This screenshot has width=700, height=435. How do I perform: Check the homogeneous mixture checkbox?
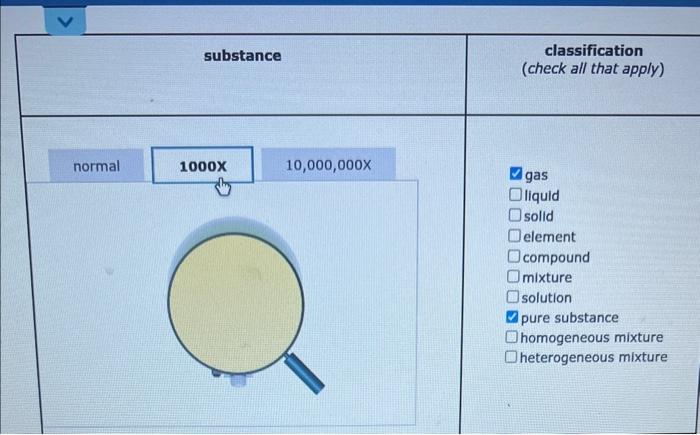[511, 337]
